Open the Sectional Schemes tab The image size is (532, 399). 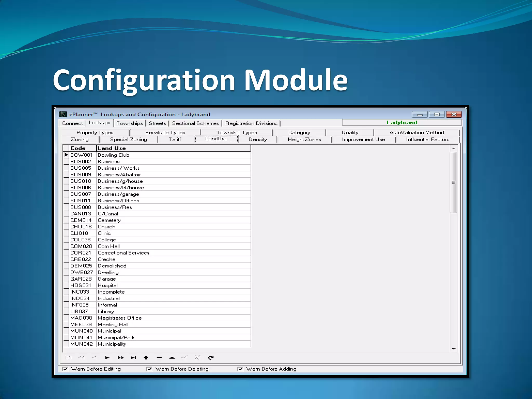(196, 123)
